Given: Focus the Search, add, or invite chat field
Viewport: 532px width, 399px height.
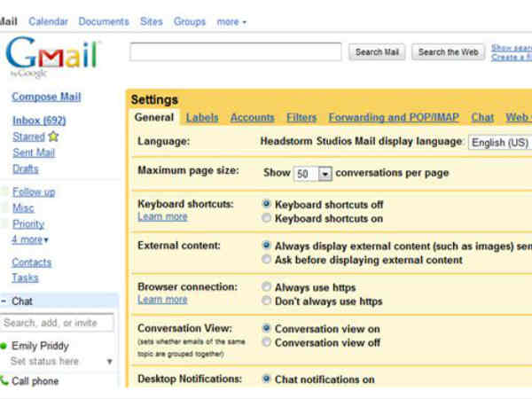Looking at the screenshot, I should pyautogui.click(x=57, y=323).
